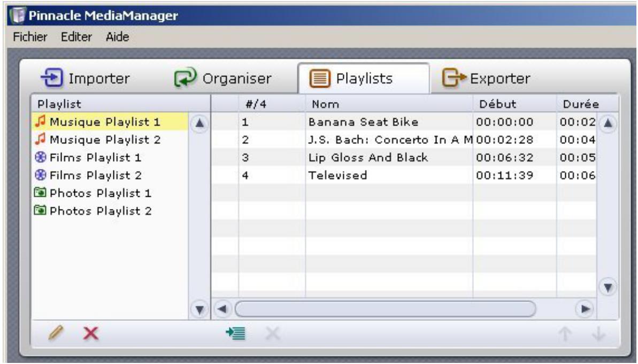Screen dimensions: 638x364
Task: Click start time 00:00:00
Action: (504, 122)
